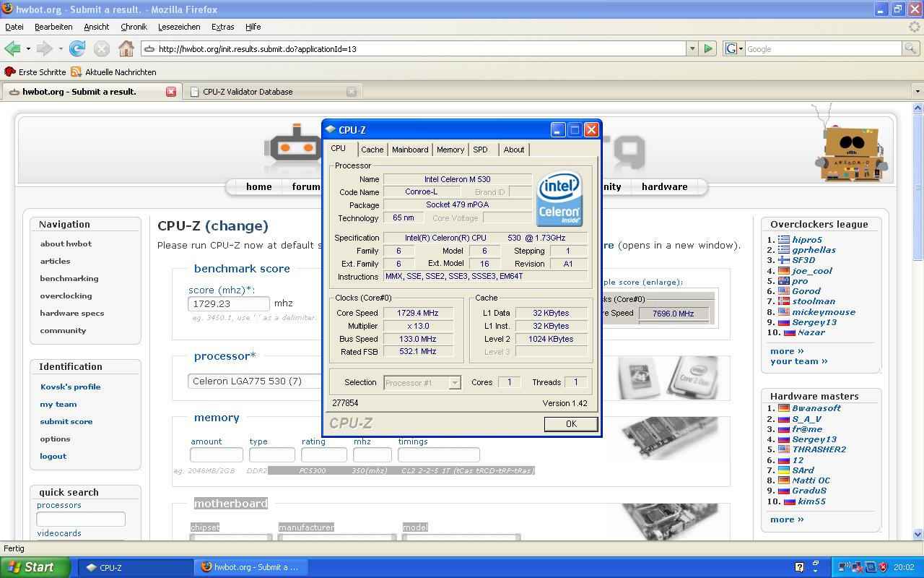Image resolution: width=924 pixels, height=578 pixels.
Task: Click the help question mark tray icon
Action: [x=799, y=567]
